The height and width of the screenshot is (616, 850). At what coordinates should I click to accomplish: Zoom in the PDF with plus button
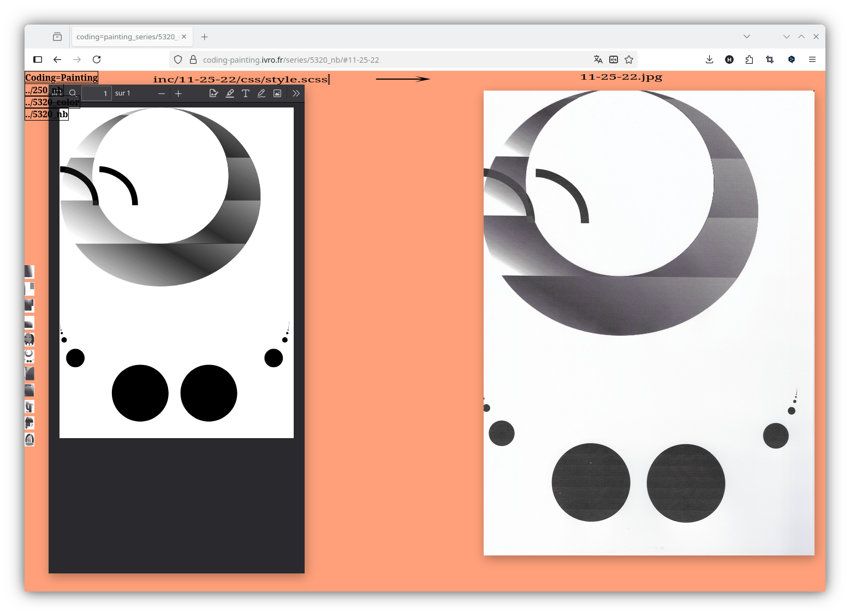(179, 93)
